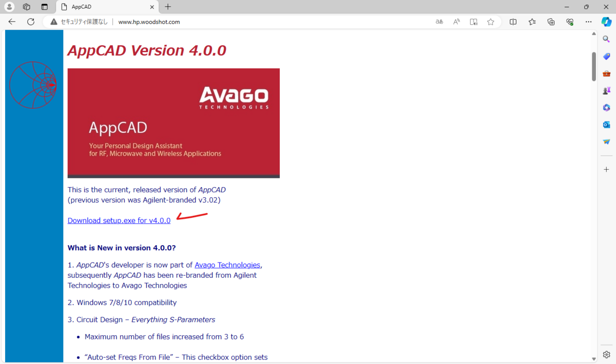The image size is (616, 364).
Task: Open the Favorites list
Action: [x=532, y=22]
